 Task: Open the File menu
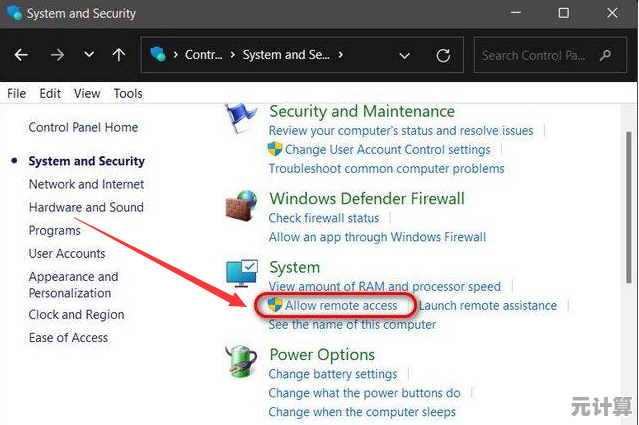tap(16, 93)
